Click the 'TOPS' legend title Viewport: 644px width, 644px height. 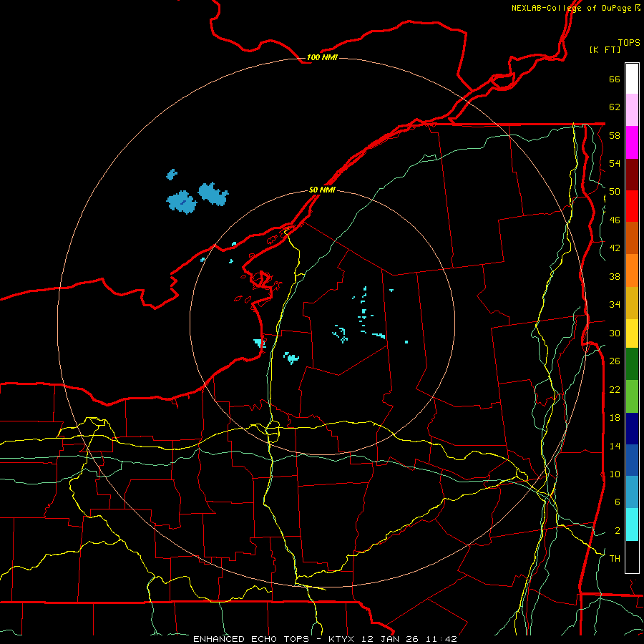(x=629, y=42)
